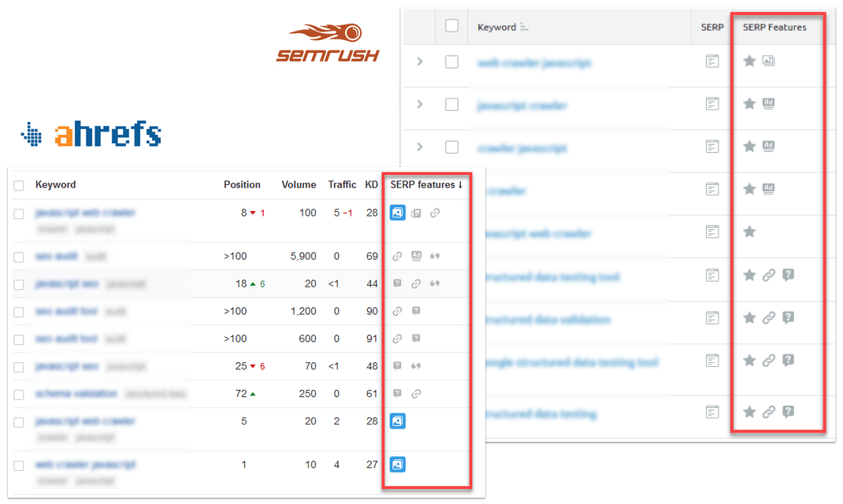The height and width of the screenshot is (504, 843).
Task: Click the Ahrefs 'Keyword' column header
Action: tap(55, 184)
